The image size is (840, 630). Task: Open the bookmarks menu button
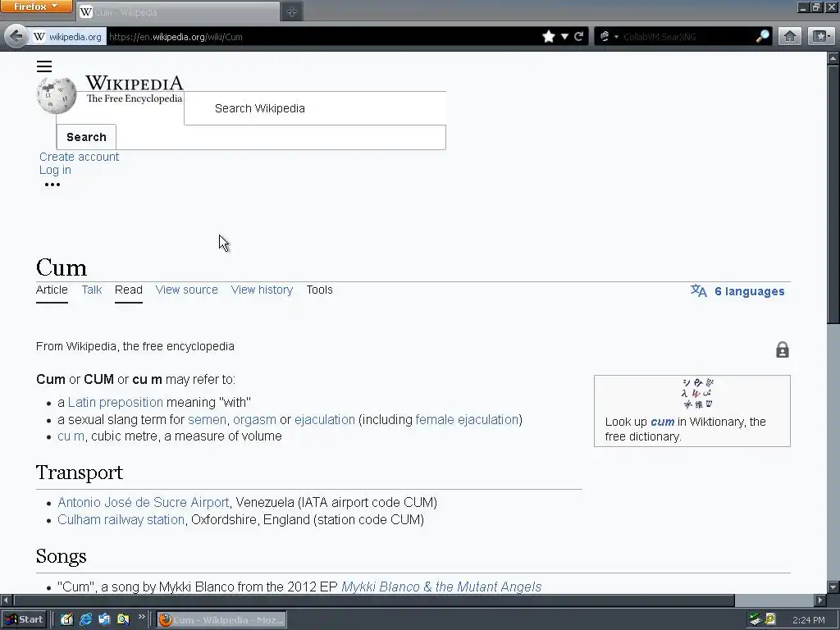coord(821,36)
